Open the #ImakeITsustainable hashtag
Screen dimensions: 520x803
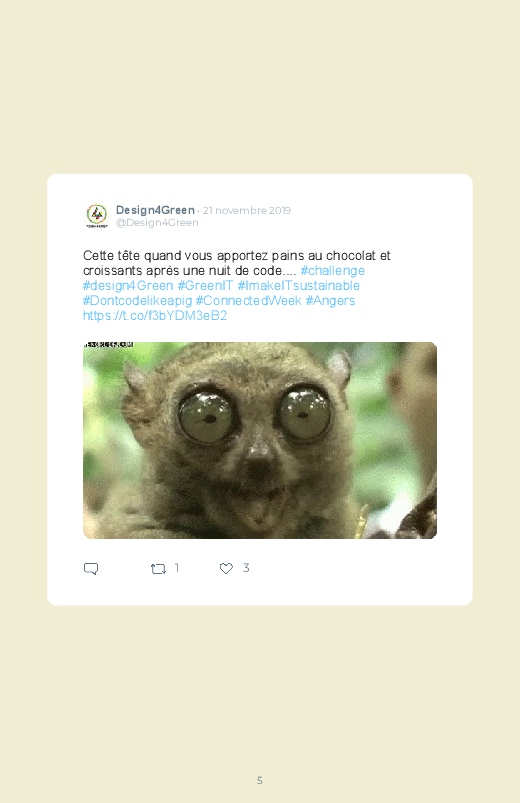tap(299, 285)
